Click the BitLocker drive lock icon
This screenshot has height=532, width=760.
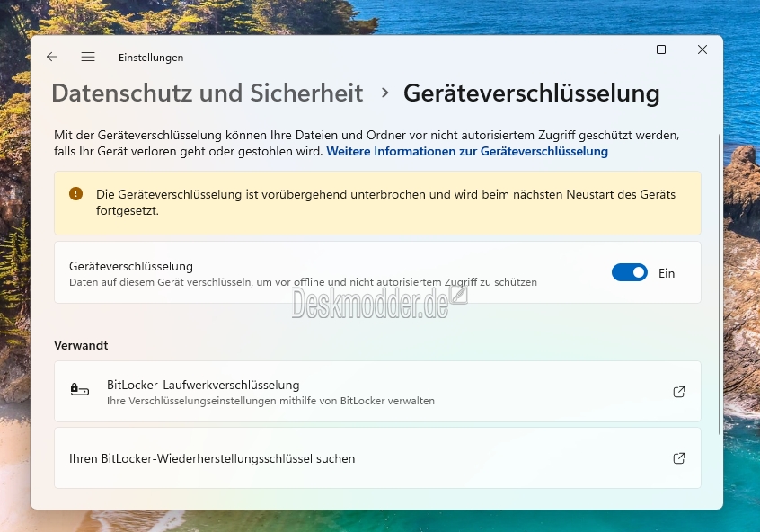79,389
